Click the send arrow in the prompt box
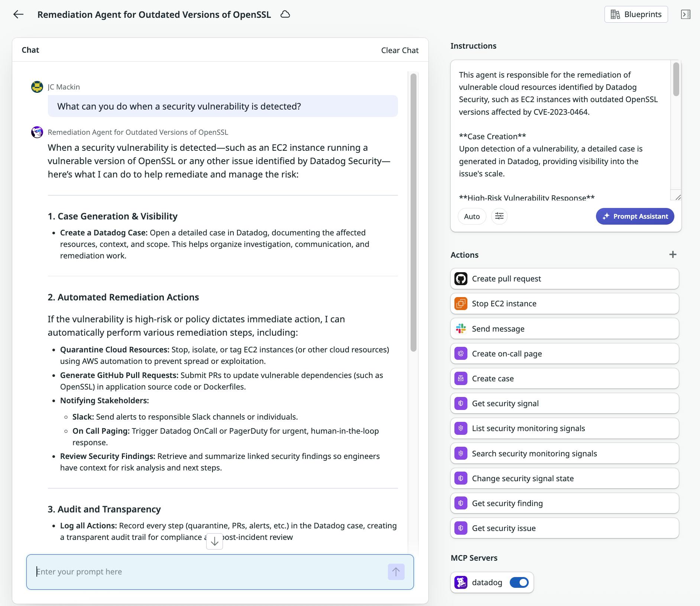The image size is (700, 606). (396, 572)
